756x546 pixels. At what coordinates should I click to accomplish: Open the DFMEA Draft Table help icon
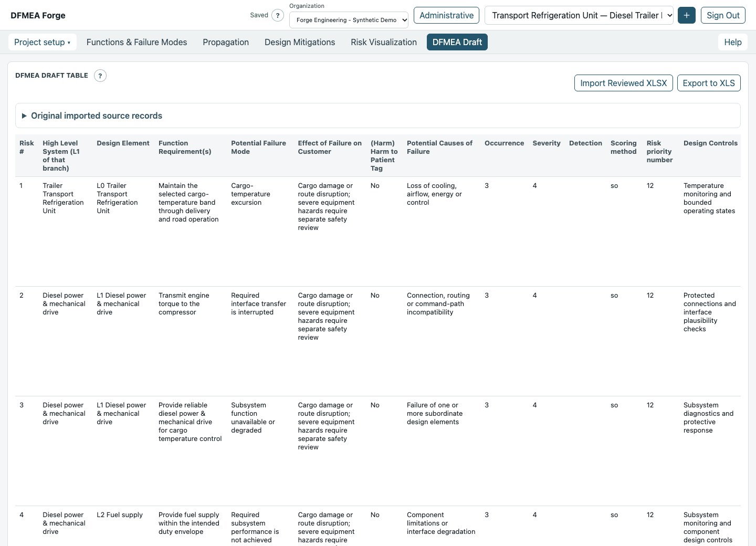tap(100, 76)
